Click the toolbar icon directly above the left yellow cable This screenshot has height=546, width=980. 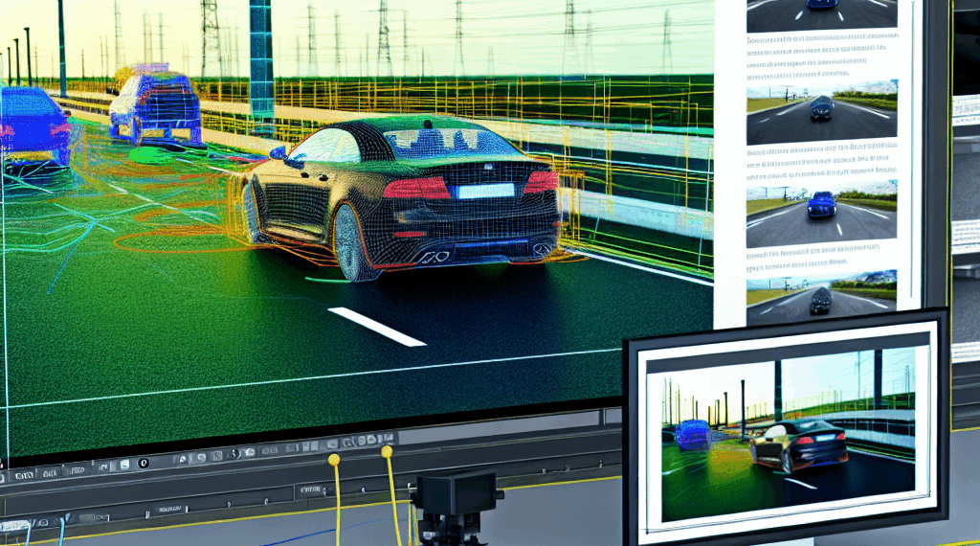[x=332, y=444]
